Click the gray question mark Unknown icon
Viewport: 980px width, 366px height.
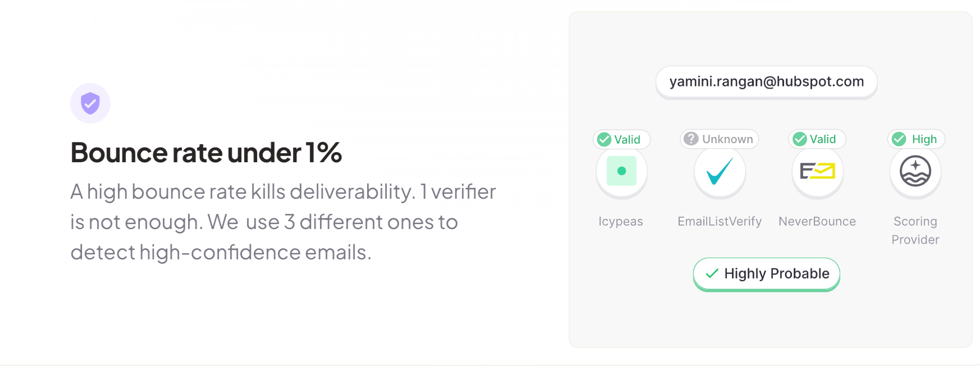tap(692, 139)
